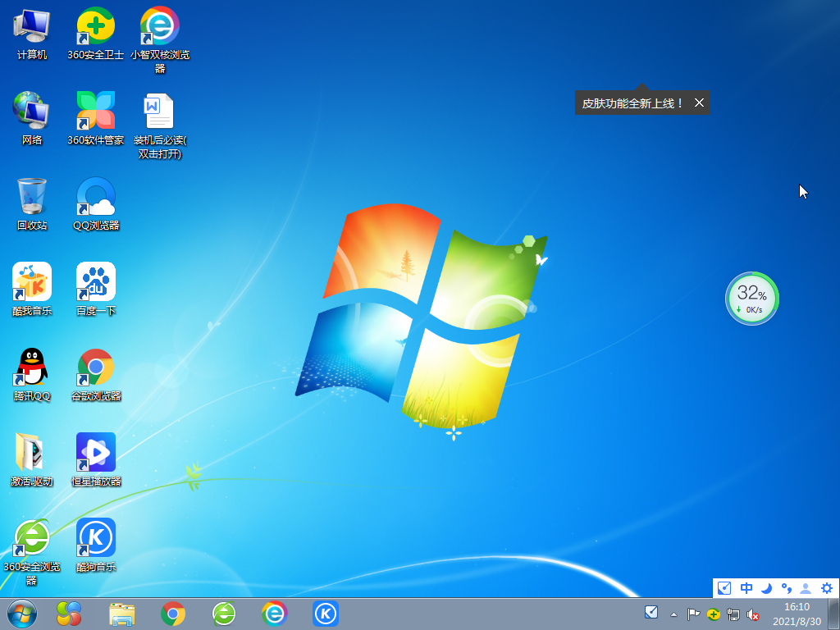Open 腾讯QQ on the desktop

point(31,367)
